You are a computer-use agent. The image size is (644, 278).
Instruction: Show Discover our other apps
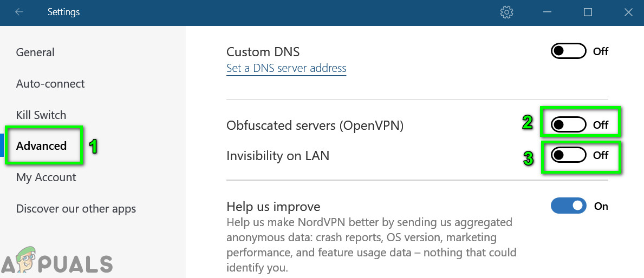coord(76,209)
